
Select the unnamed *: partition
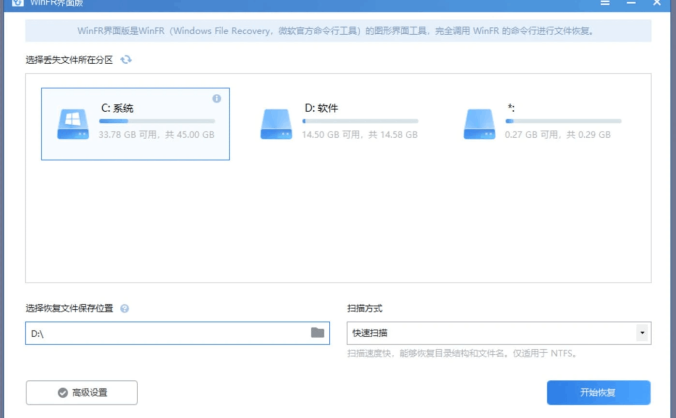point(542,124)
